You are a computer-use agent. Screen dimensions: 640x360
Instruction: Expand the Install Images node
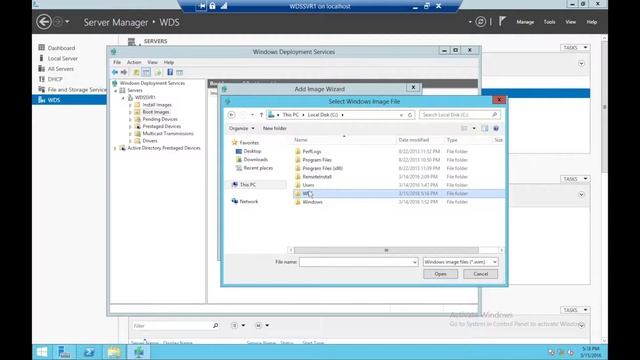coord(130,105)
